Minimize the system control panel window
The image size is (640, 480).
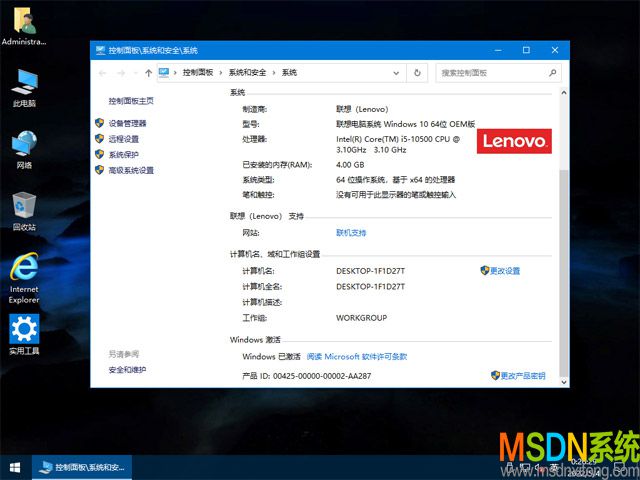point(498,50)
